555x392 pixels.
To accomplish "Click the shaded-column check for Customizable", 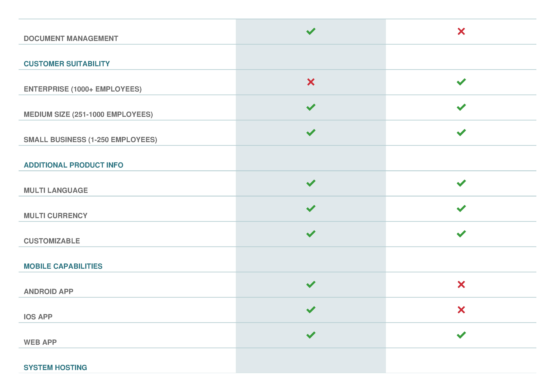I will coord(311,234).
